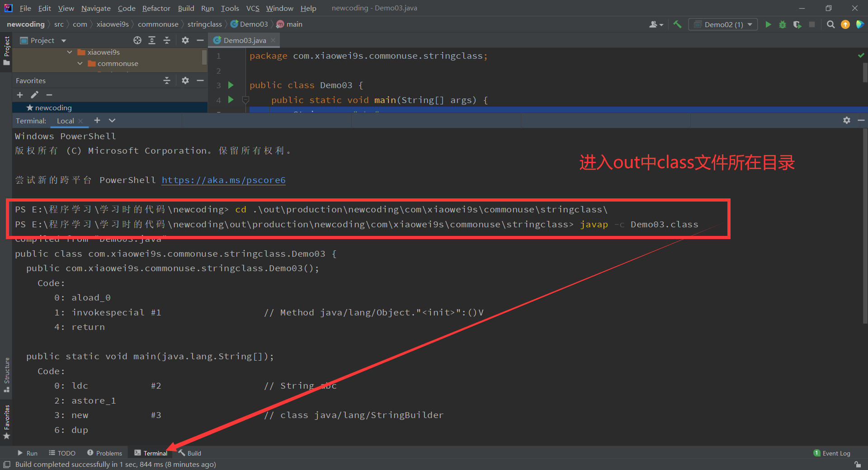Close the Local terminal tab
This screenshot has height=470, width=868.
80,121
